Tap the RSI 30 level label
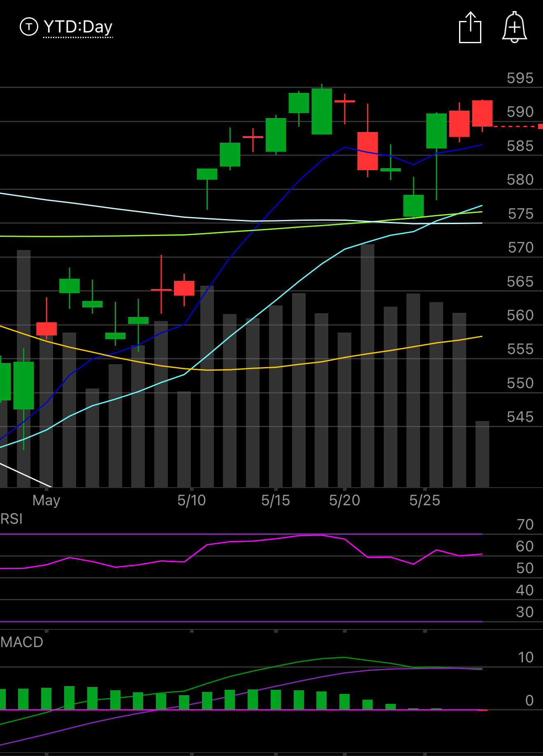543x756 pixels. pyautogui.click(x=525, y=612)
